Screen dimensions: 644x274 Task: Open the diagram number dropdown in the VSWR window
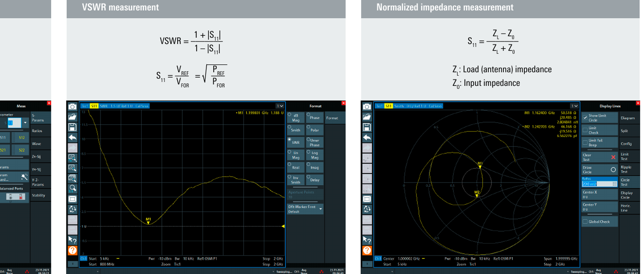(x=280, y=106)
